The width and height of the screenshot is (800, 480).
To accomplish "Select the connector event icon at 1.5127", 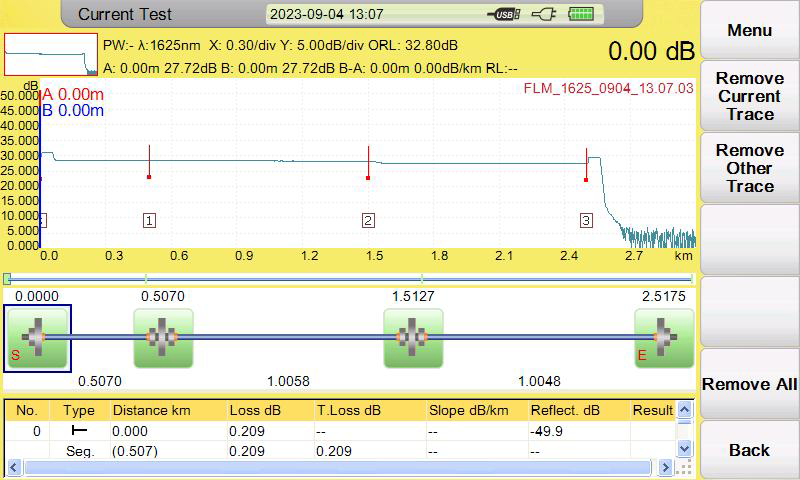I will (x=413, y=338).
